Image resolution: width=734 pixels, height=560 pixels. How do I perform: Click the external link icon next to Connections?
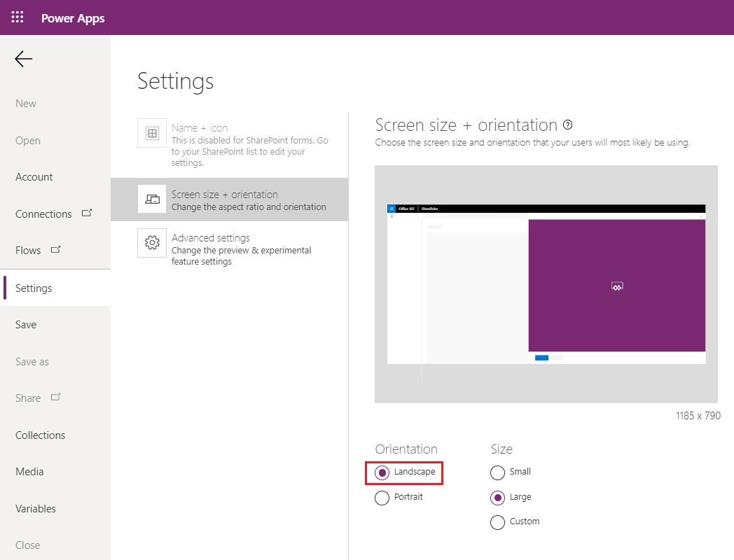[x=87, y=213]
